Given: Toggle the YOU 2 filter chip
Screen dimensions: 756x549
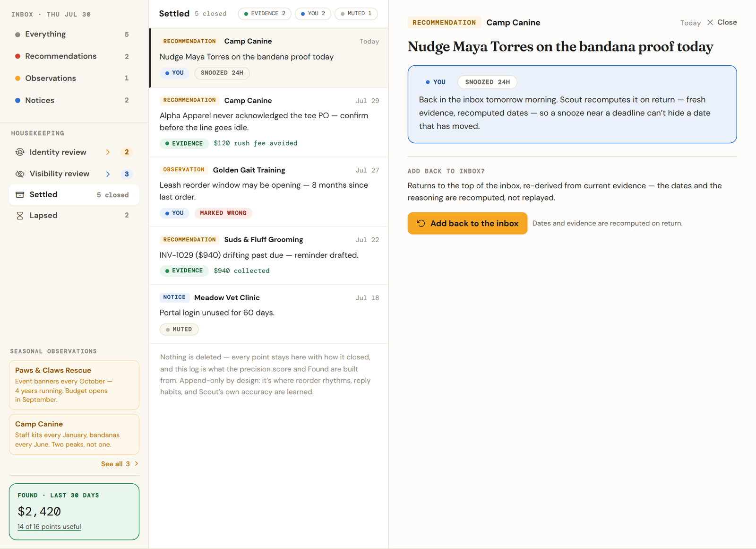Looking at the screenshot, I should point(313,14).
